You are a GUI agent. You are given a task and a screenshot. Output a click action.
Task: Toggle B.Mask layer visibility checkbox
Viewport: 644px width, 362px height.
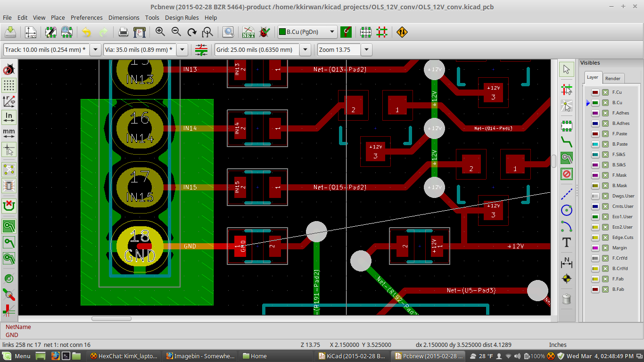[x=605, y=186]
